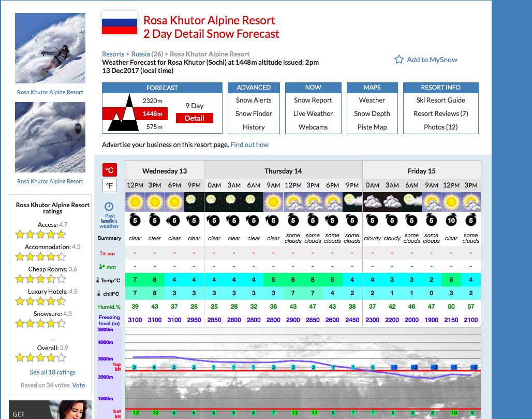Open Snow Depth map
The height and width of the screenshot is (419, 532).
[x=372, y=114]
